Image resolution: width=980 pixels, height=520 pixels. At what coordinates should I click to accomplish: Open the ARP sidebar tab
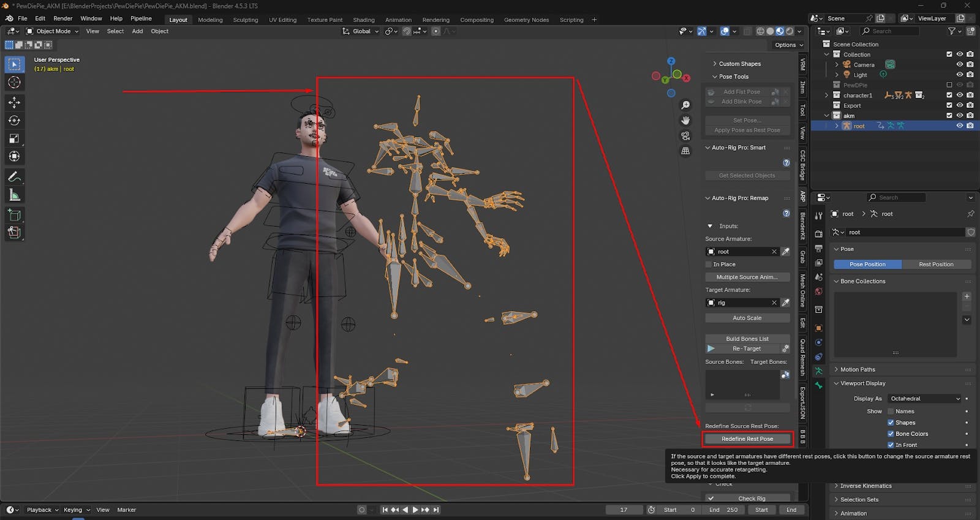(x=802, y=197)
